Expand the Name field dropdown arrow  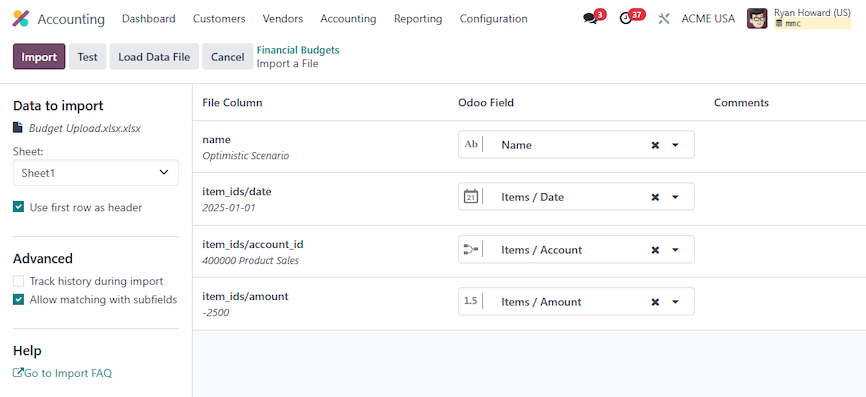pos(675,145)
